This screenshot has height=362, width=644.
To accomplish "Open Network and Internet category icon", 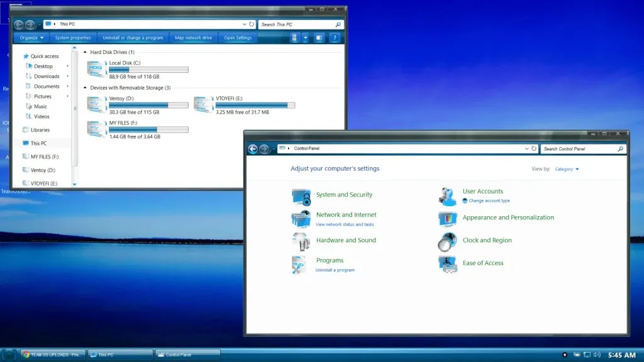I will click(301, 219).
